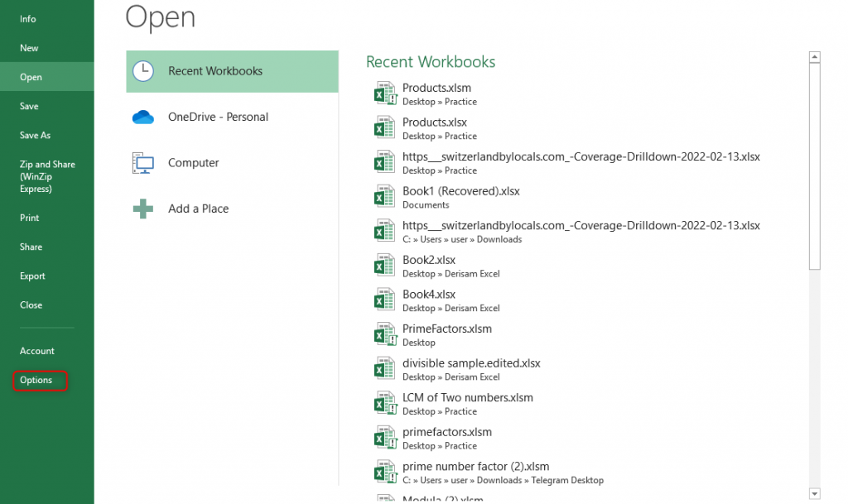The image size is (848, 504).
Task: Click the Excel icon beside Products.xlsm
Action: [x=384, y=94]
